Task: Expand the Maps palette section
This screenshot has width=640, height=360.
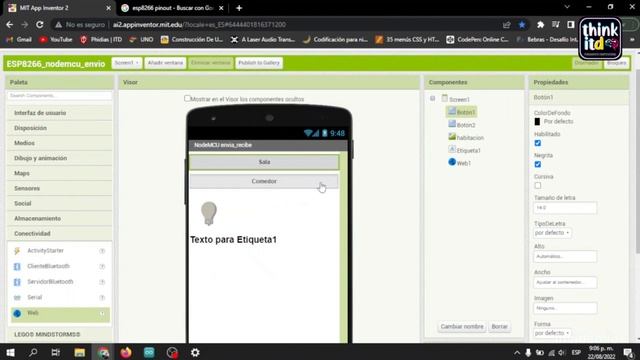Action: 60,173
